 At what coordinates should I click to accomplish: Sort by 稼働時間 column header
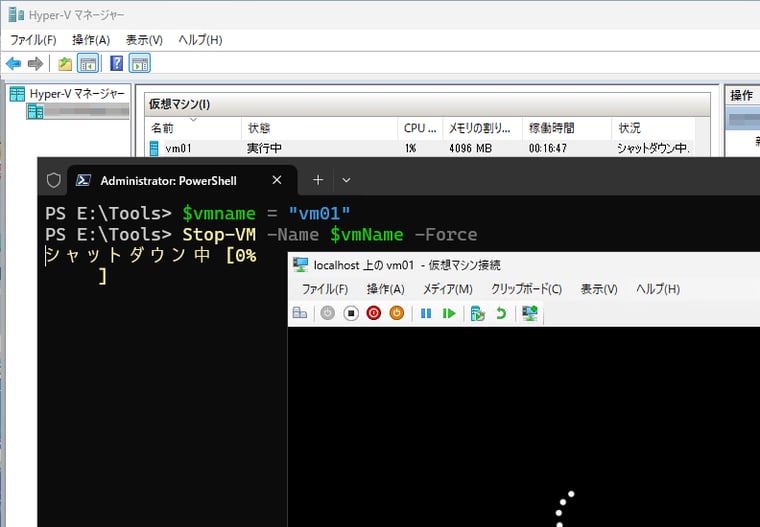coord(567,128)
